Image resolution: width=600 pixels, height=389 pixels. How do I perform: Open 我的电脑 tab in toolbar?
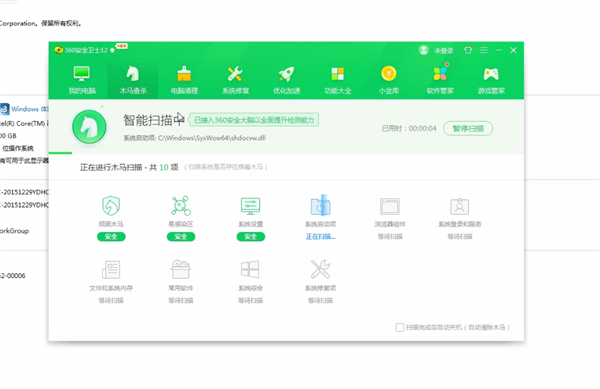pyautogui.click(x=82, y=80)
